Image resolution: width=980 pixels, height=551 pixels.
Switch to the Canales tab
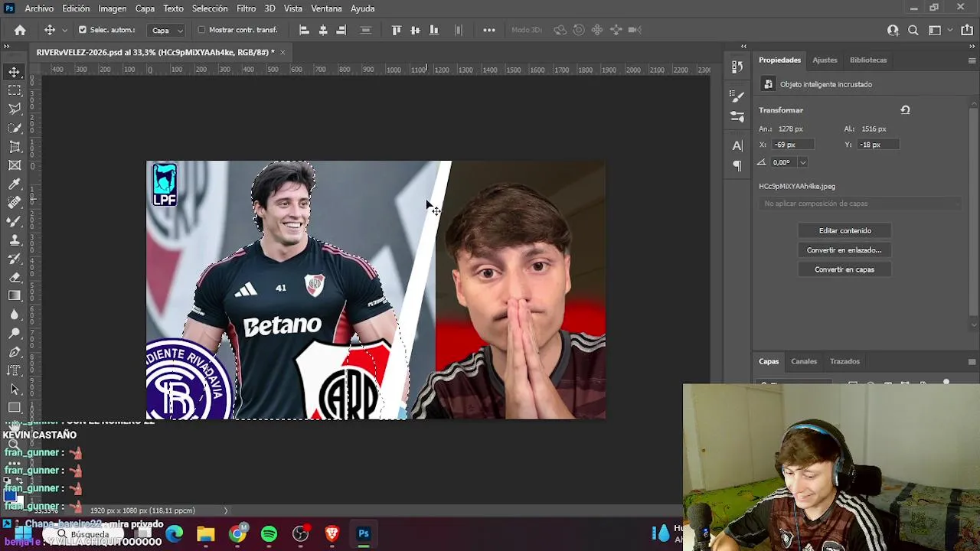click(804, 361)
